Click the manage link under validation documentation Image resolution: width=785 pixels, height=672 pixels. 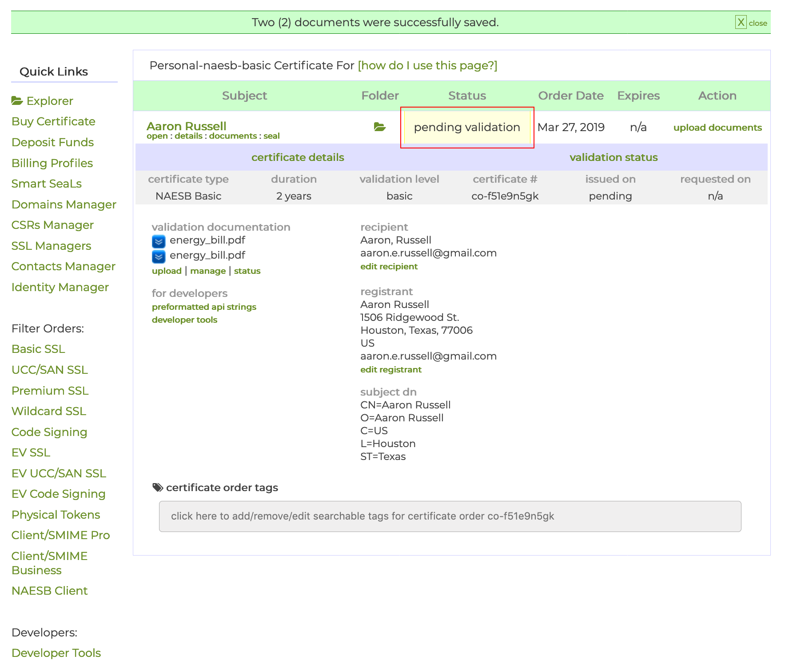[208, 271]
